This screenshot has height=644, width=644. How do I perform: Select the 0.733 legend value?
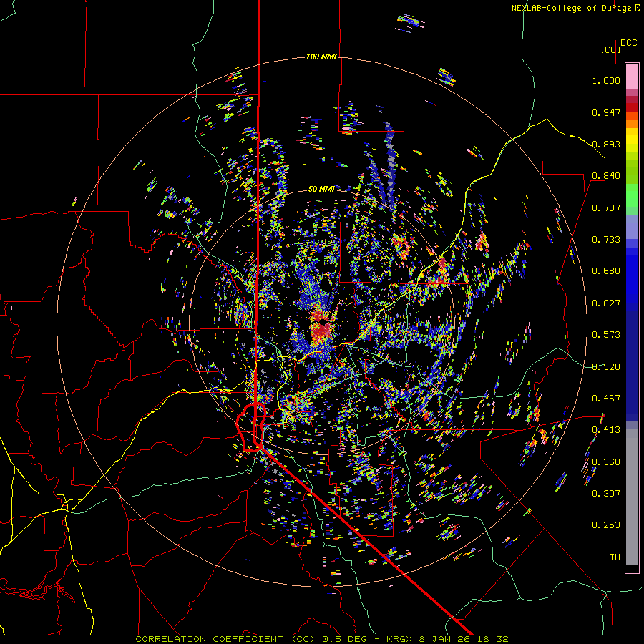coord(606,240)
